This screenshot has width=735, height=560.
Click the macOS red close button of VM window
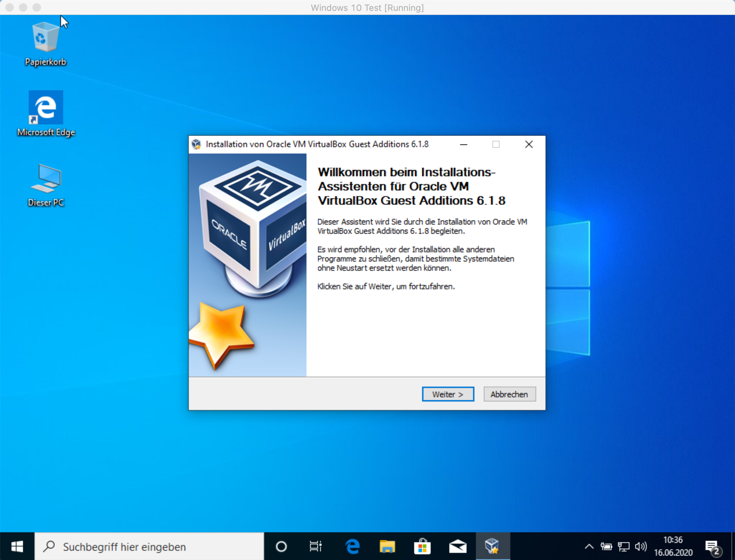click(x=10, y=7)
